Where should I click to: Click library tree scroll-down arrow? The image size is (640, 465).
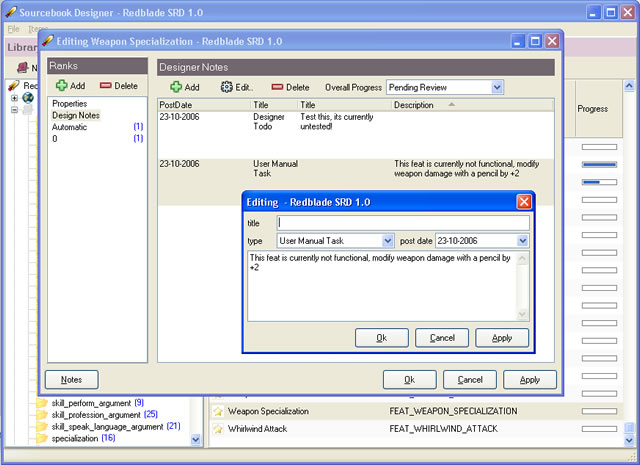point(196,440)
